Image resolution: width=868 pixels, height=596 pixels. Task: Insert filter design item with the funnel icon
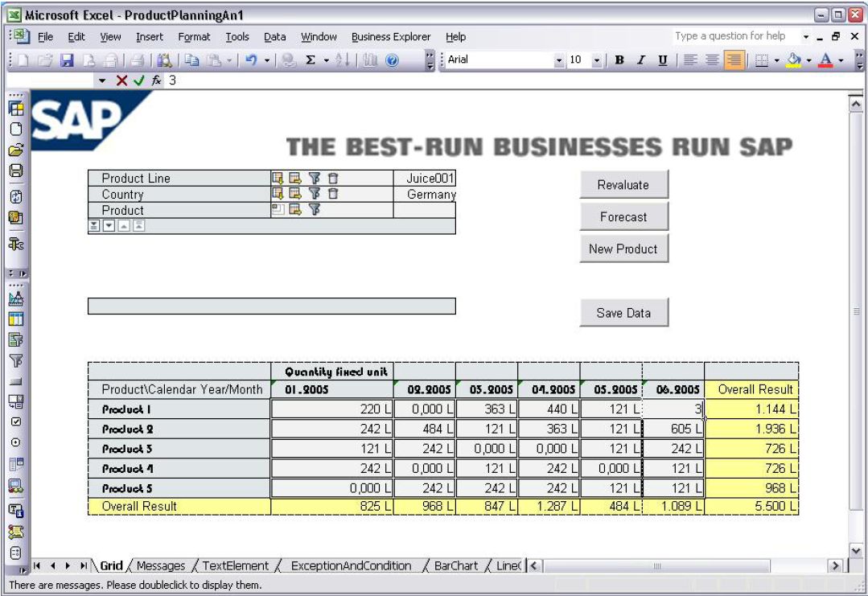[x=16, y=361]
